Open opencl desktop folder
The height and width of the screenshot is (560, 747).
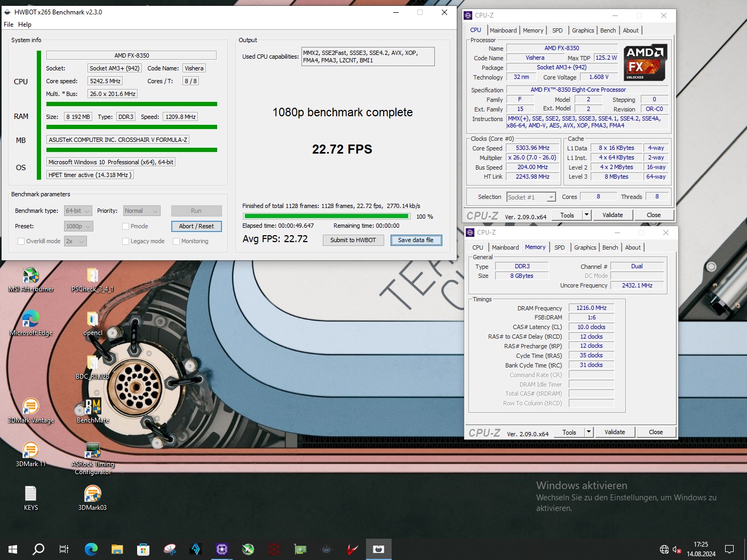[x=92, y=323]
